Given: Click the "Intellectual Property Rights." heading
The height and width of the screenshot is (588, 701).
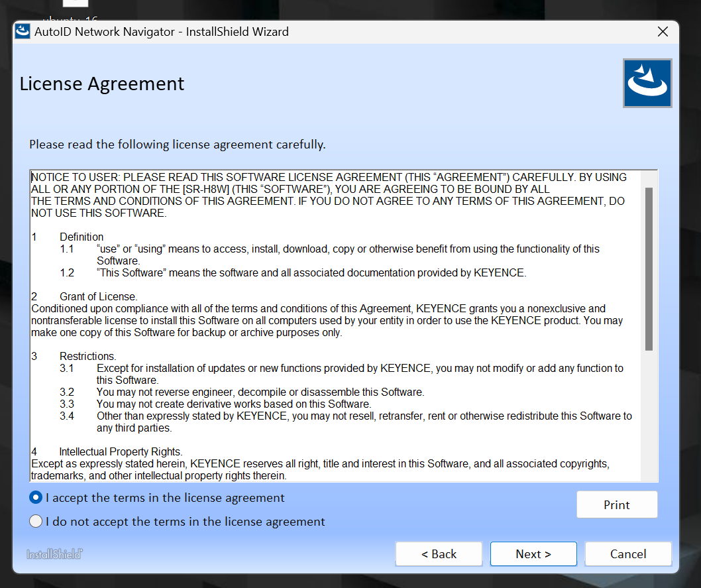Looking at the screenshot, I should (x=121, y=451).
